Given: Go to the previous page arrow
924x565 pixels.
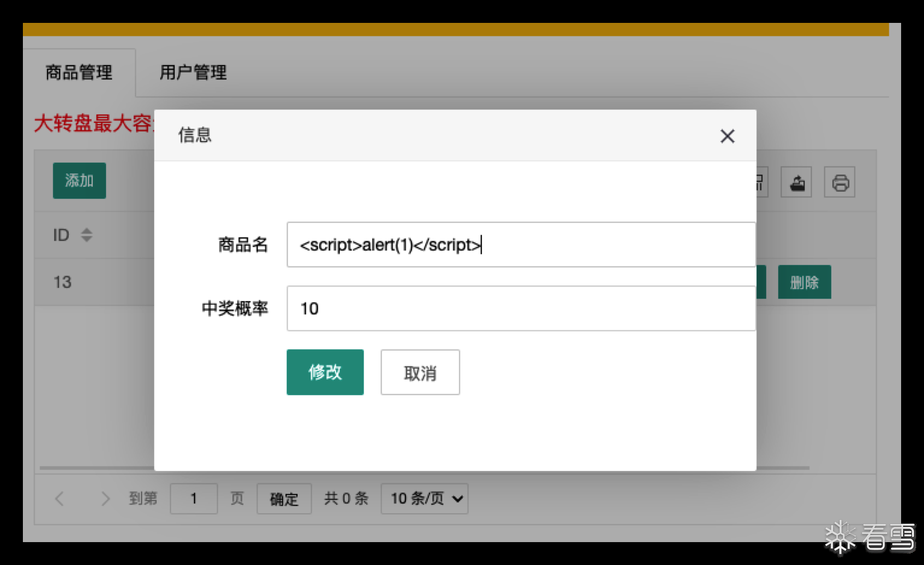Looking at the screenshot, I should (x=59, y=499).
